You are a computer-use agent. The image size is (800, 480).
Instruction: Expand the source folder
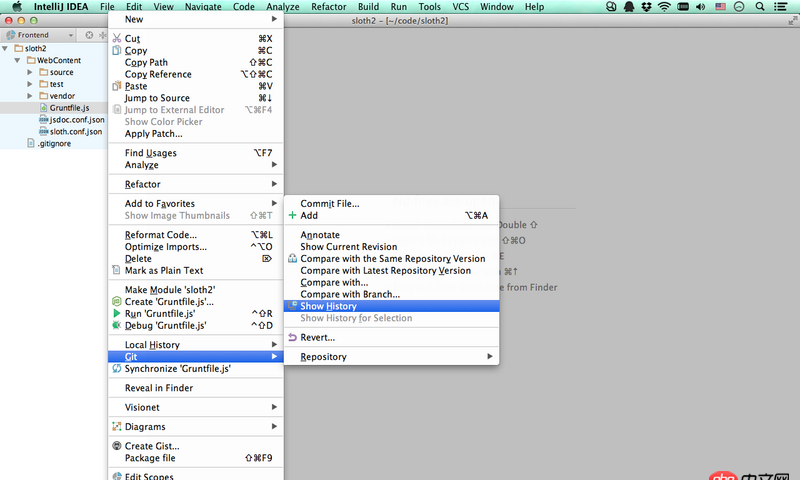click(30, 72)
